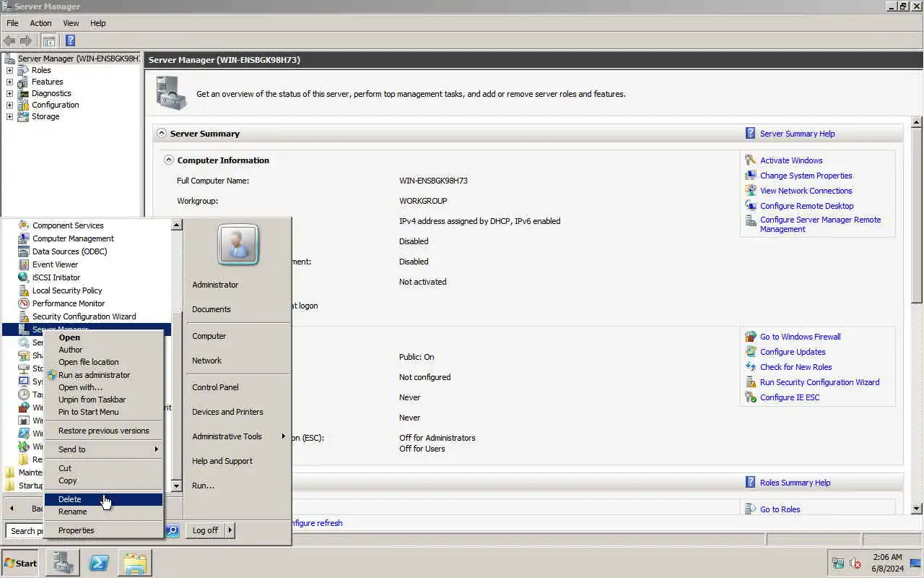Open Performance Monitor from the Start menu
Viewport: 924px width, 578px height.
[x=69, y=303]
